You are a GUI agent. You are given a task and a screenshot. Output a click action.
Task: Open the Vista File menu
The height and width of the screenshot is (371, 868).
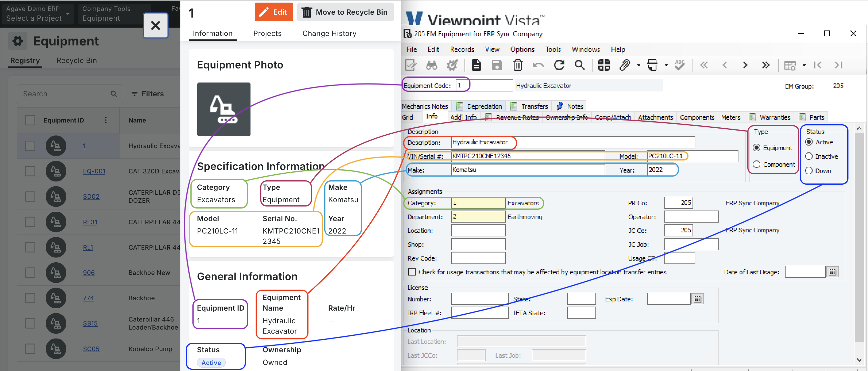coord(411,49)
